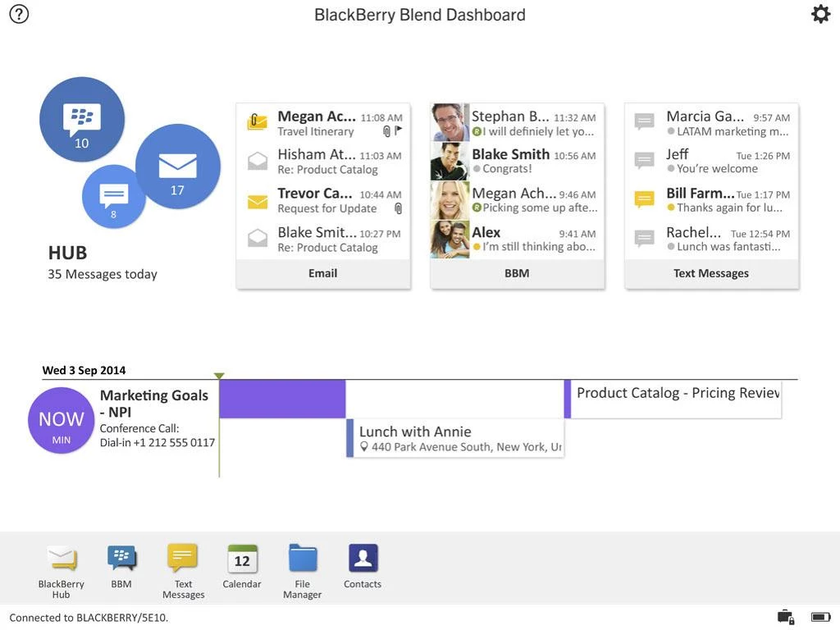The height and width of the screenshot is (630, 840).
Task: Open the Text Messages panel footer label
Action: coord(711,273)
